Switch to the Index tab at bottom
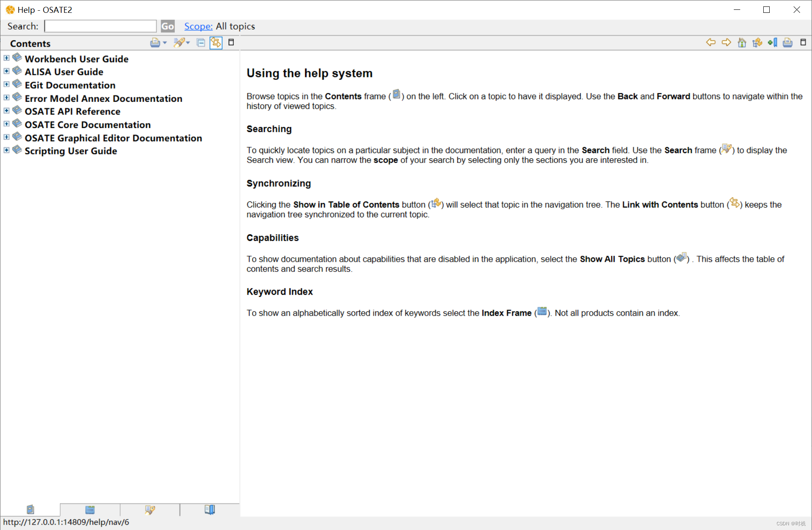This screenshot has height=530, width=812. point(90,509)
